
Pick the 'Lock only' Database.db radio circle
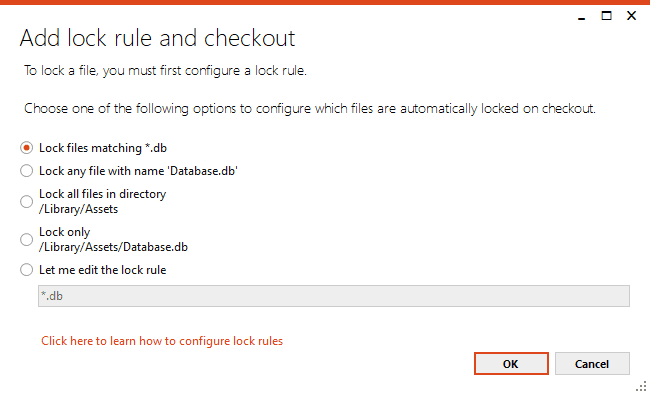(x=27, y=239)
